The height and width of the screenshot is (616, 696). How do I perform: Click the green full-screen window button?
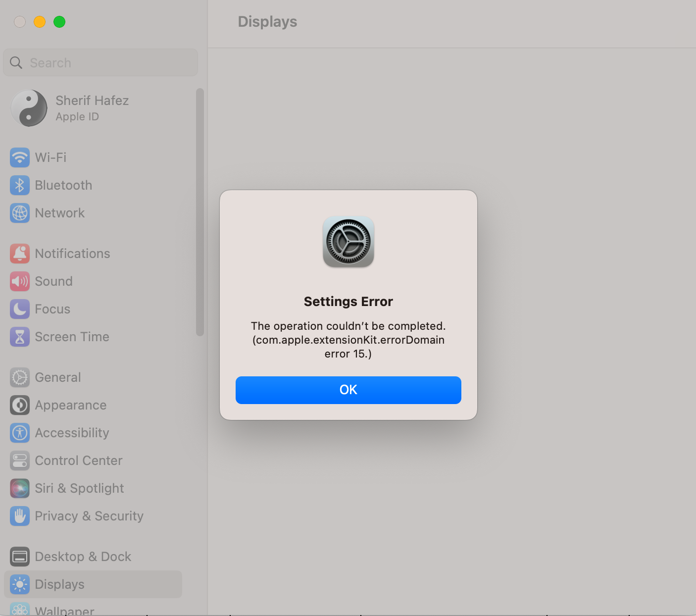click(x=59, y=22)
